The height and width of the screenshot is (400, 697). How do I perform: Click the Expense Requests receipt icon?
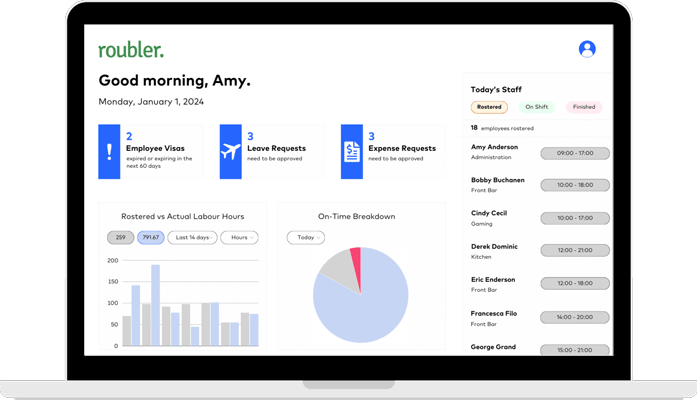point(352,152)
